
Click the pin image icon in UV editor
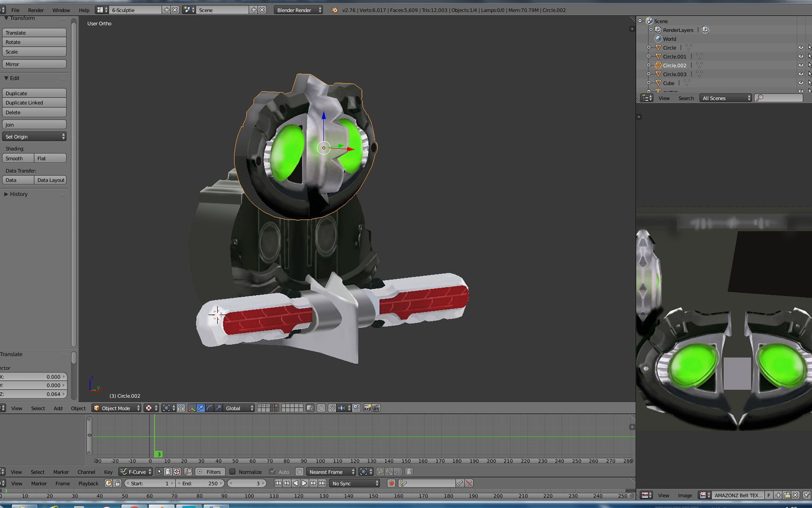(x=807, y=495)
